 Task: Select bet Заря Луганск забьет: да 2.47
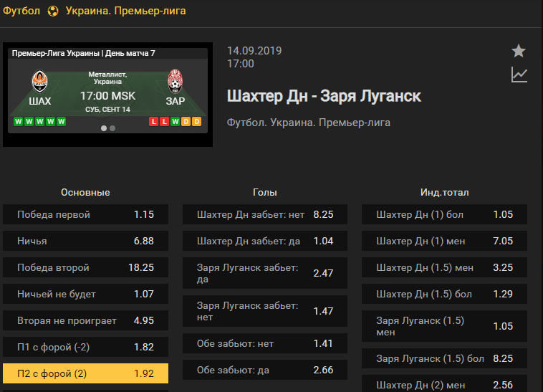(265, 273)
